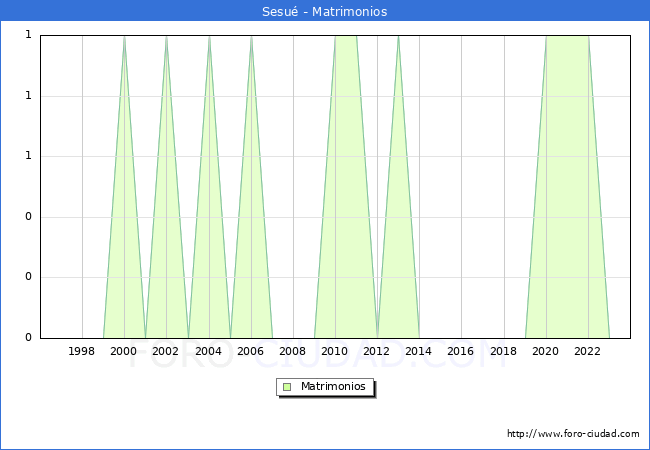Click the 2012 x-axis tick label
Screen dimensions: 650x450
coord(377,351)
